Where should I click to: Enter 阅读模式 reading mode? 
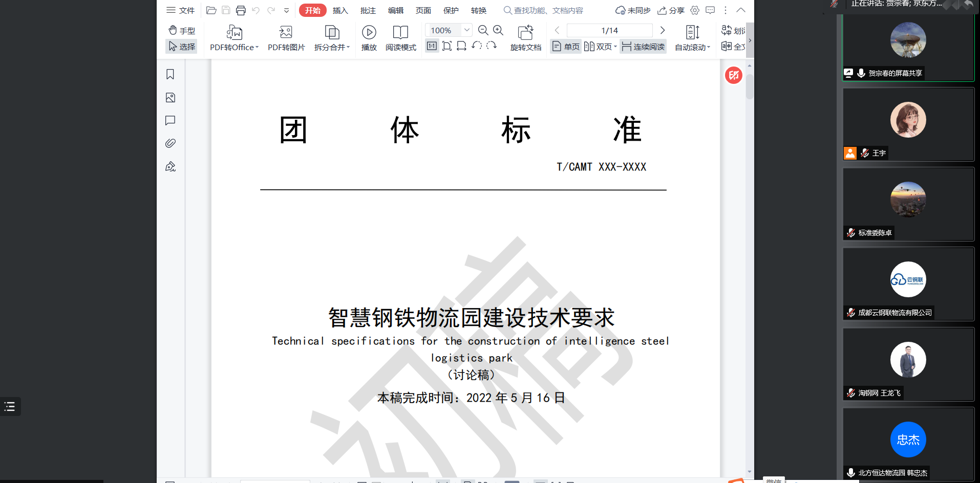(x=400, y=33)
